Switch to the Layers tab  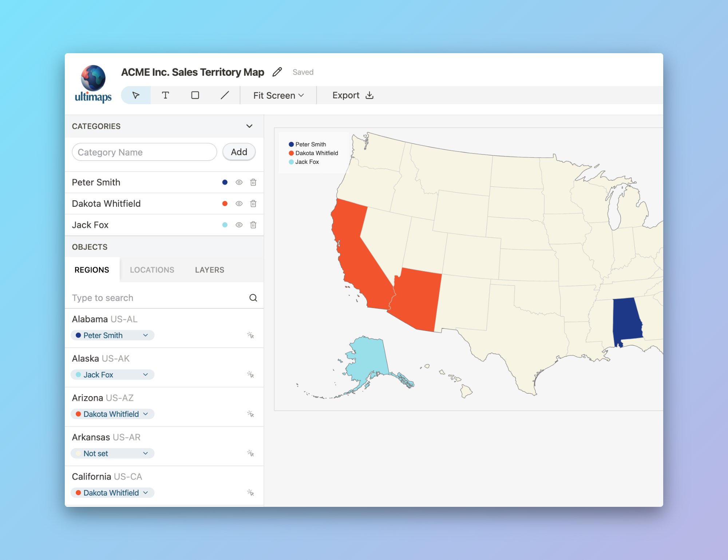[x=209, y=270]
